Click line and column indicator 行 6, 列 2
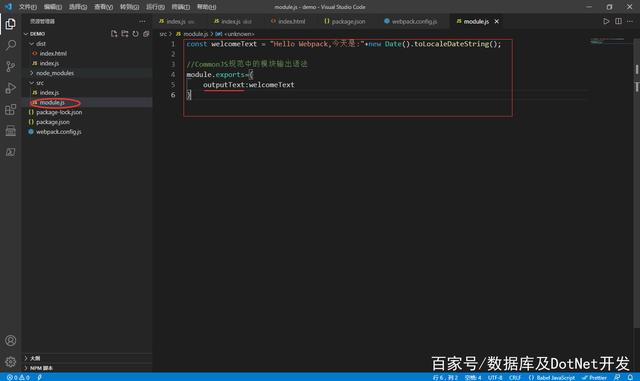Screen dimensions: 640x381 [x=445, y=377]
